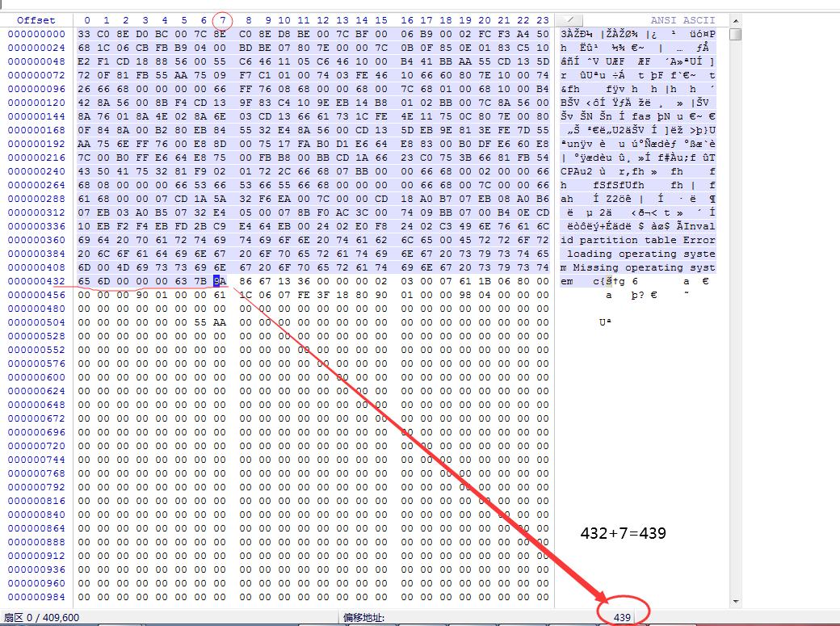Click offset row 000000024
The height and width of the screenshot is (626, 840).
coord(36,48)
